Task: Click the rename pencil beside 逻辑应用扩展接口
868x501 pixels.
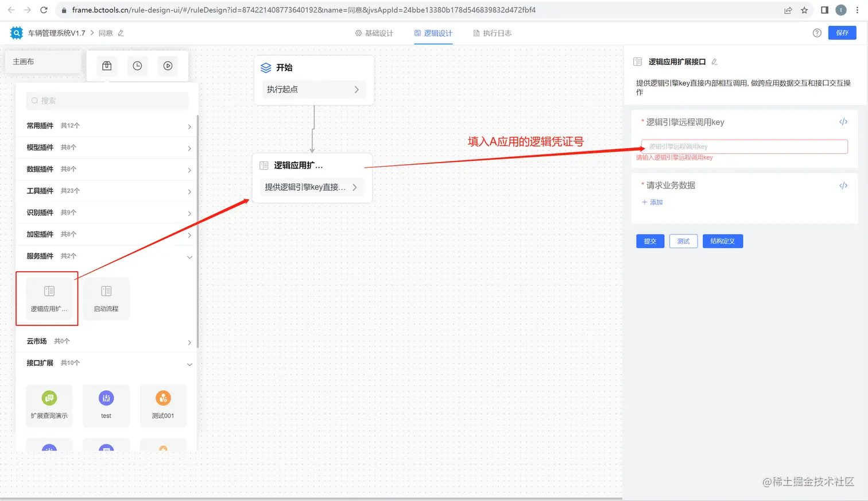Action: pyautogui.click(x=714, y=61)
